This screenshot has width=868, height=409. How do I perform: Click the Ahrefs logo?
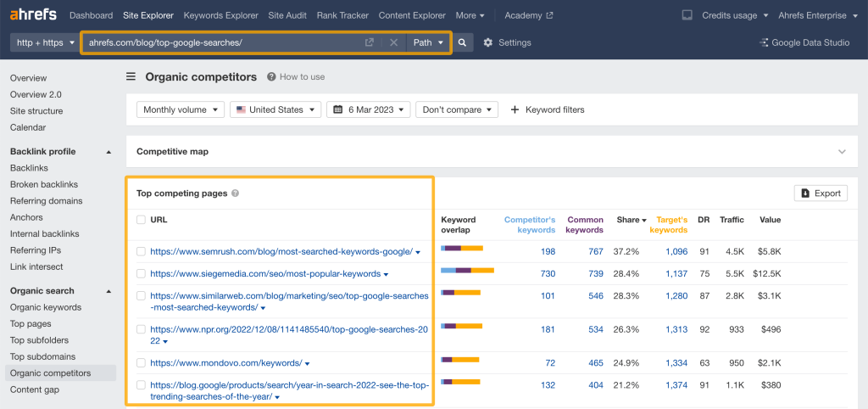34,15
